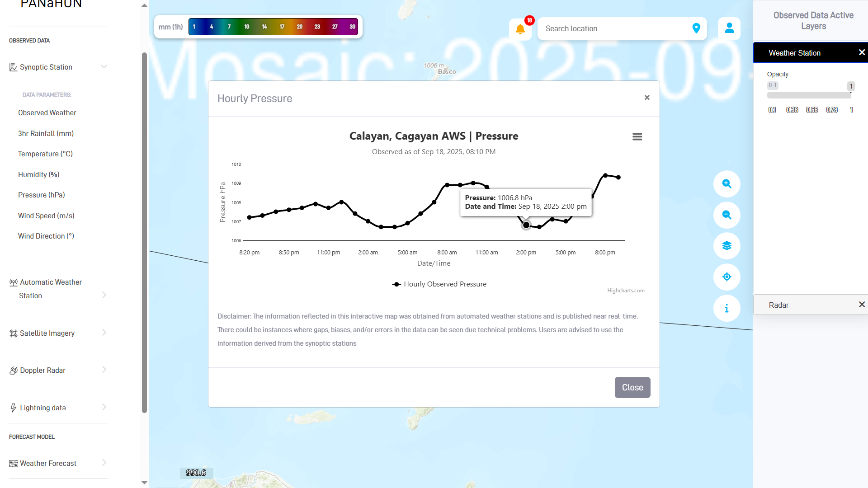Select the Pressure (hPa) parameter
This screenshot has width=868, height=488.
(x=42, y=195)
